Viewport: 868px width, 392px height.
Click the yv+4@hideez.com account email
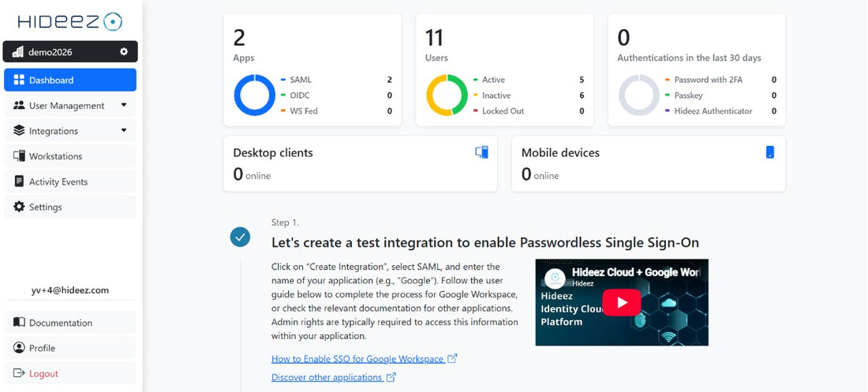pos(70,290)
